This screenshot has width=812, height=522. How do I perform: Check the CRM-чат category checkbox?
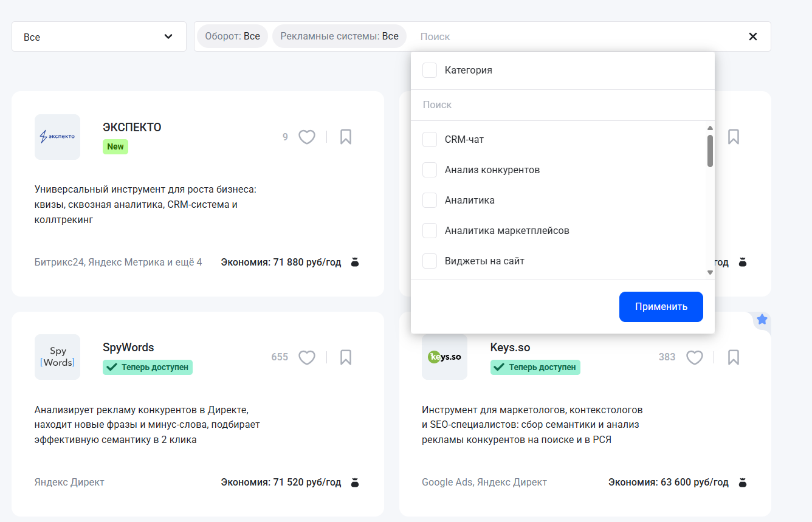click(430, 139)
